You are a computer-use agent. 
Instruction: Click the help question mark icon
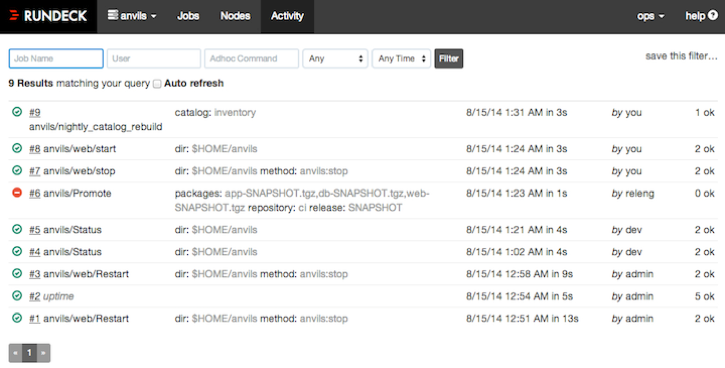[713, 16]
